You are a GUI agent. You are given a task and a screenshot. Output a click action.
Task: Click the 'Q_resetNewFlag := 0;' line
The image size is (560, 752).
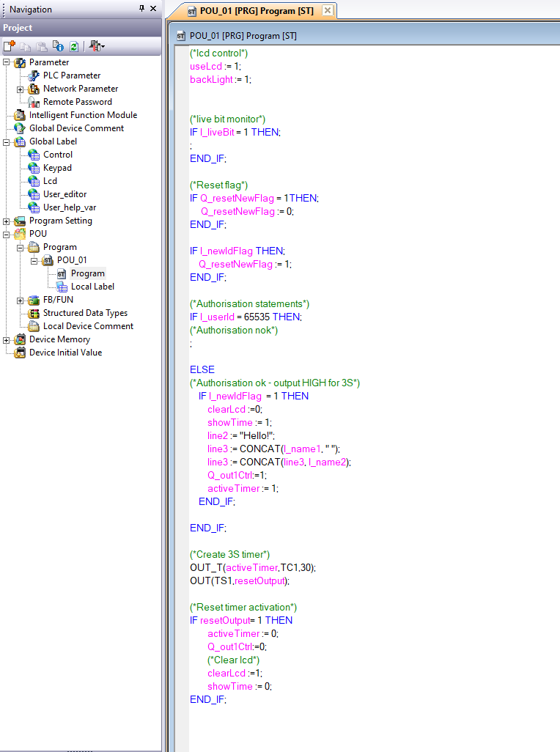(x=248, y=212)
